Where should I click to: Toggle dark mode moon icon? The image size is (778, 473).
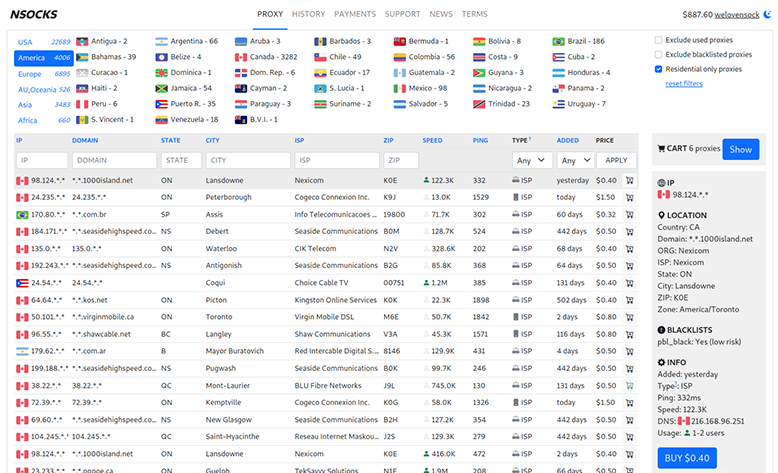tap(767, 15)
